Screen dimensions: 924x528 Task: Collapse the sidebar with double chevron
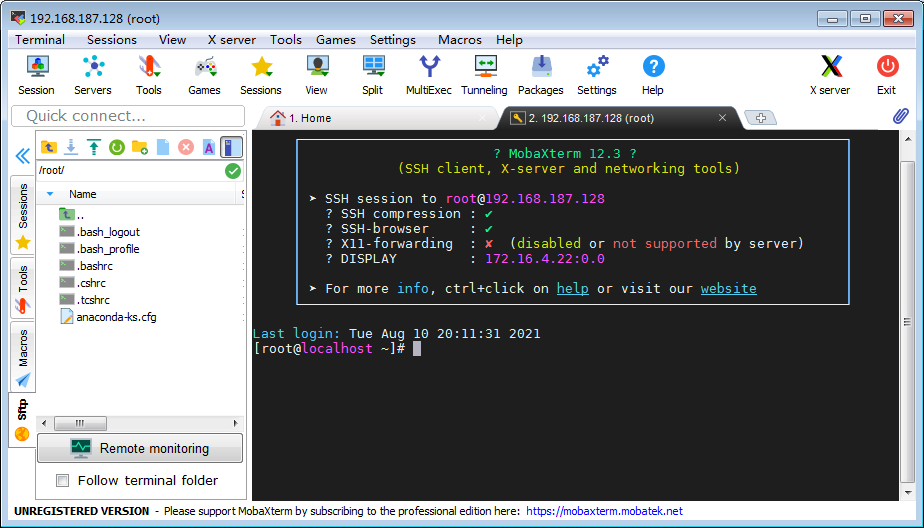click(22, 156)
